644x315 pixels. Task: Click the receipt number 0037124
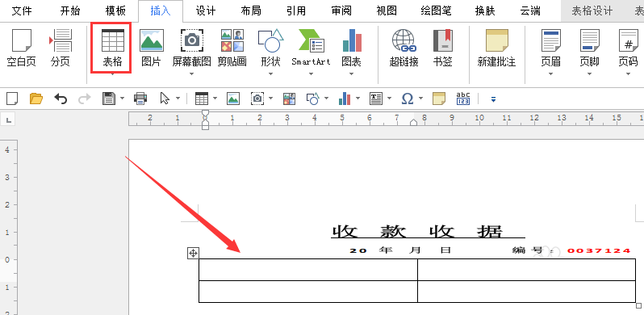[599, 250]
